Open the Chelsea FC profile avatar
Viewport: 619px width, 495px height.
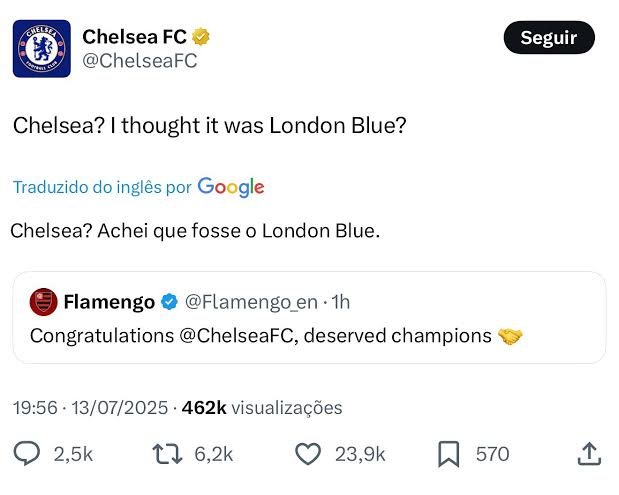42,49
